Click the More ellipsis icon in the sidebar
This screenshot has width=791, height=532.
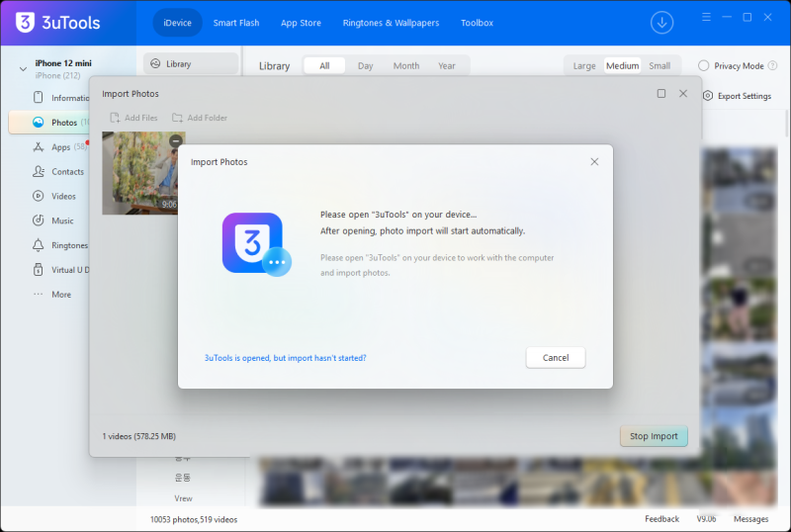click(39, 295)
